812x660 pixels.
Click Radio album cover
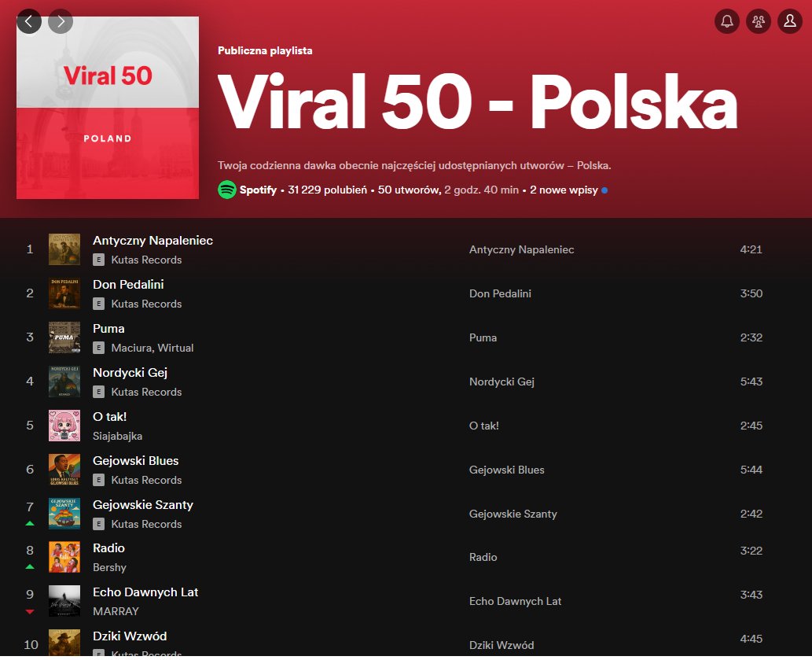pos(64,557)
